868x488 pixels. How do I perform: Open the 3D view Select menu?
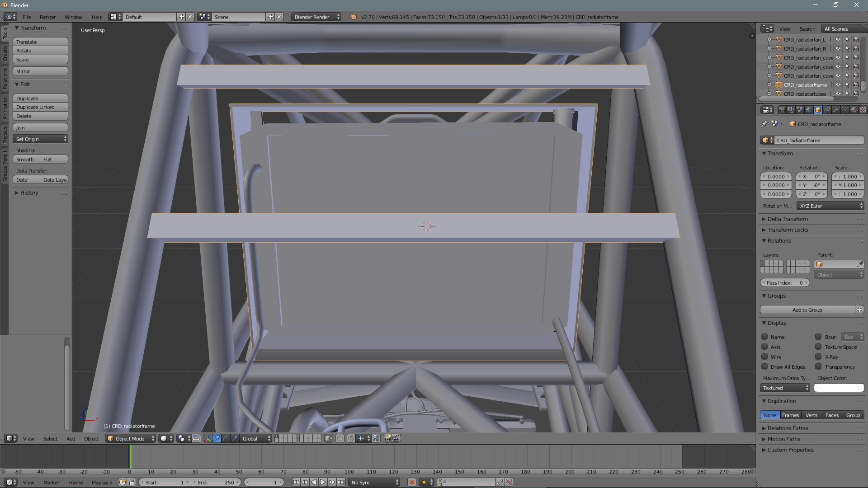pos(50,438)
